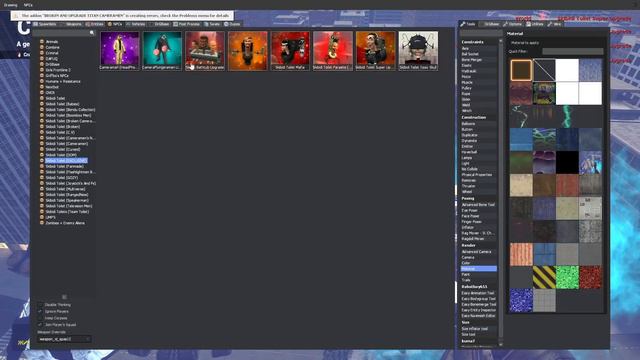Select the Face Poser tool
The width and height of the screenshot is (640, 360).
pyautogui.click(x=470, y=216)
